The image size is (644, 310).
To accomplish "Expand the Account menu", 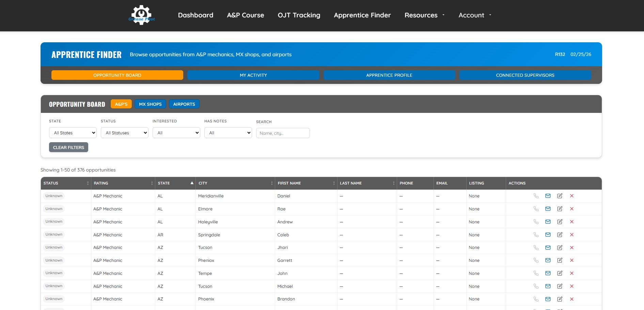I will pyautogui.click(x=474, y=15).
